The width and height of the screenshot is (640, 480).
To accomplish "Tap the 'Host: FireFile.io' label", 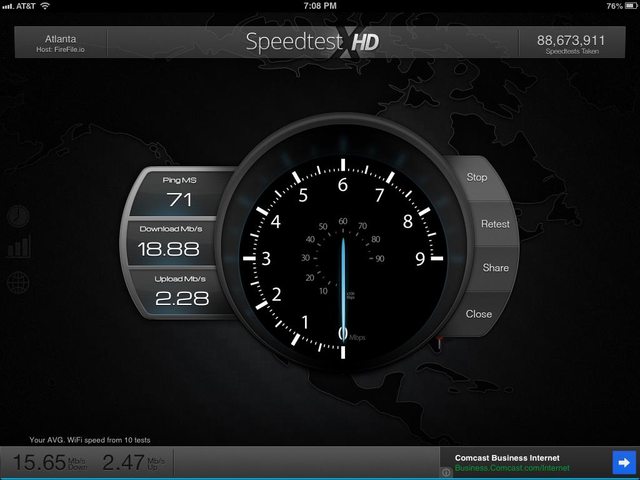I will tap(60, 49).
